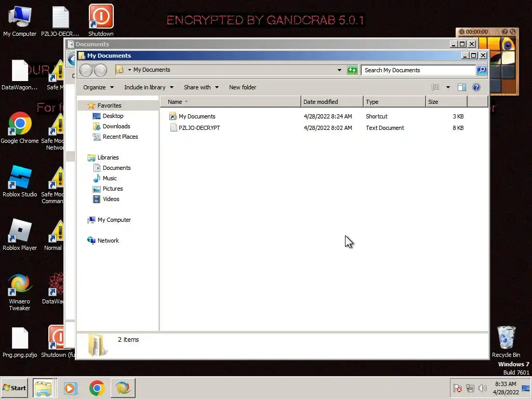Select the DataWagon desktop file icon
The width and height of the screenshot is (532, 399).
click(x=20, y=75)
